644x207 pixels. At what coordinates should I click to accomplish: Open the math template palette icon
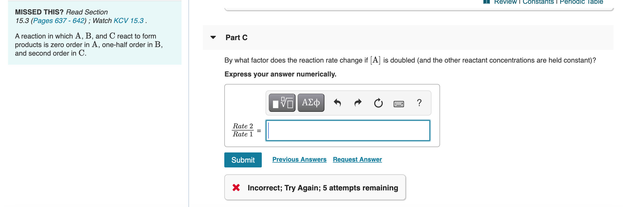[282, 102]
